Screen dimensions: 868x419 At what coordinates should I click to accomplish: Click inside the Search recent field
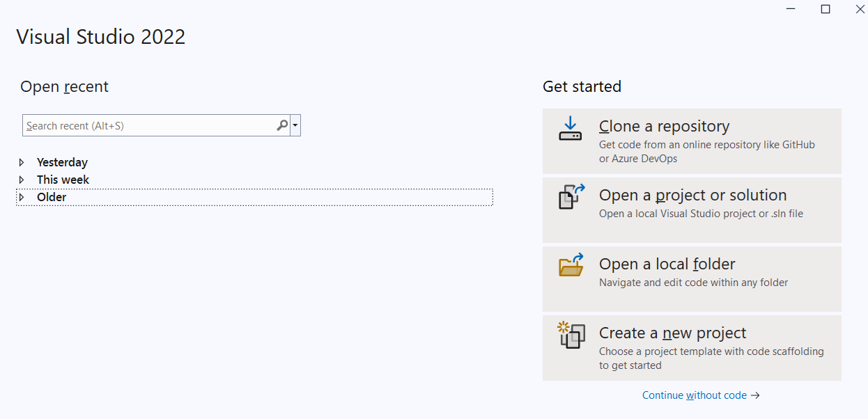139,125
